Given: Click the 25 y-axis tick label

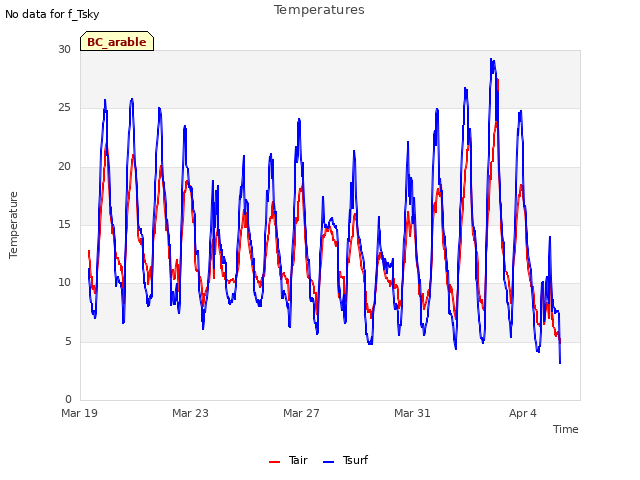Looking at the screenshot, I should [64, 108].
